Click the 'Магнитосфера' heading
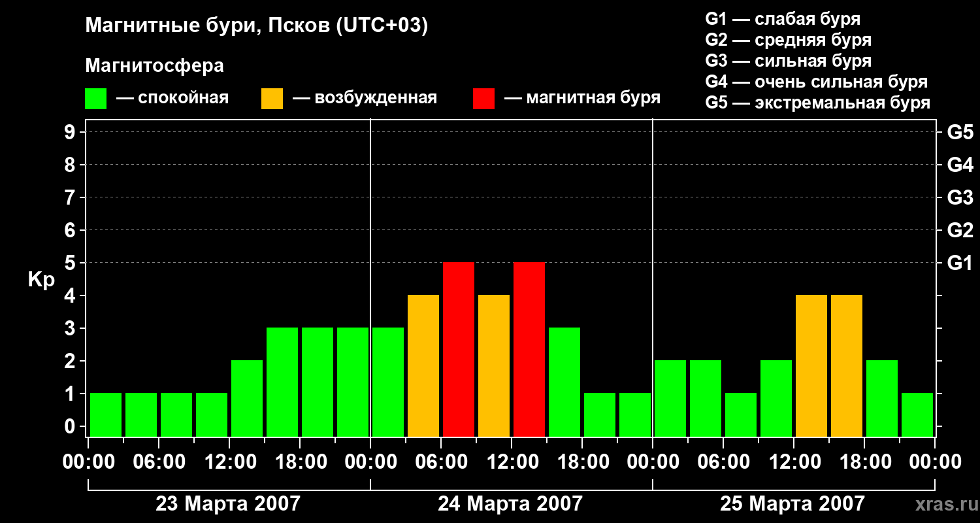 (154, 66)
